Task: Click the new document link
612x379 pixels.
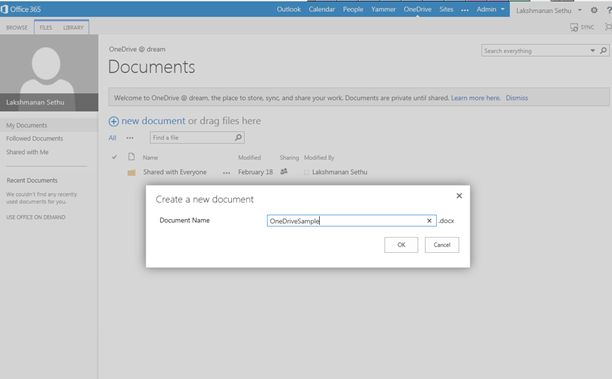Action: pyautogui.click(x=153, y=121)
